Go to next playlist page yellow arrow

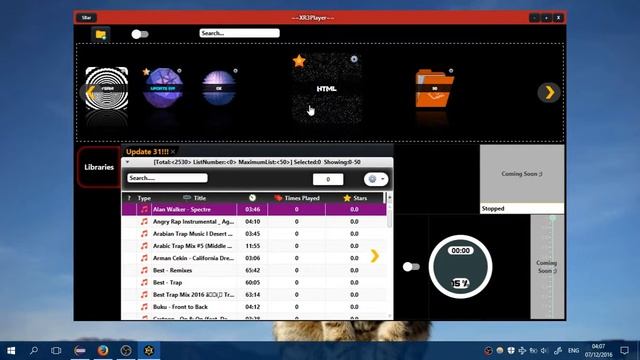coord(375,256)
